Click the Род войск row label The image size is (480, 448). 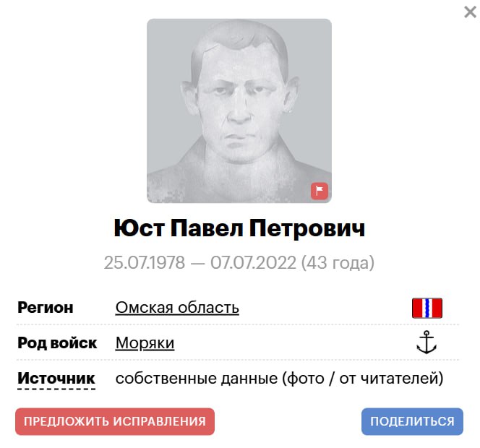(57, 343)
